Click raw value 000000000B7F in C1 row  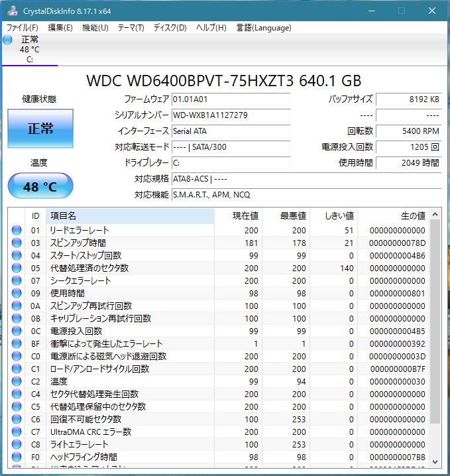[398, 369]
